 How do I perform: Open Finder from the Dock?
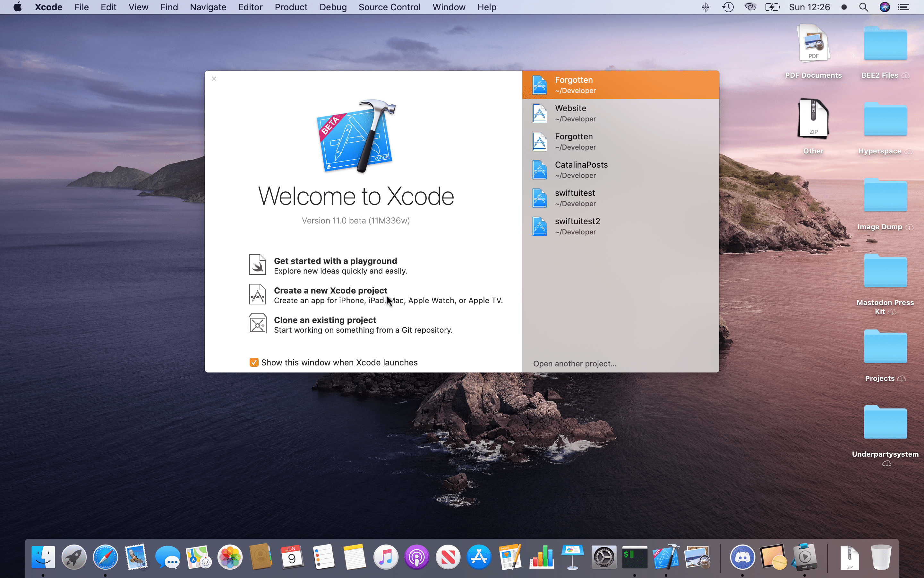coord(43,556)
